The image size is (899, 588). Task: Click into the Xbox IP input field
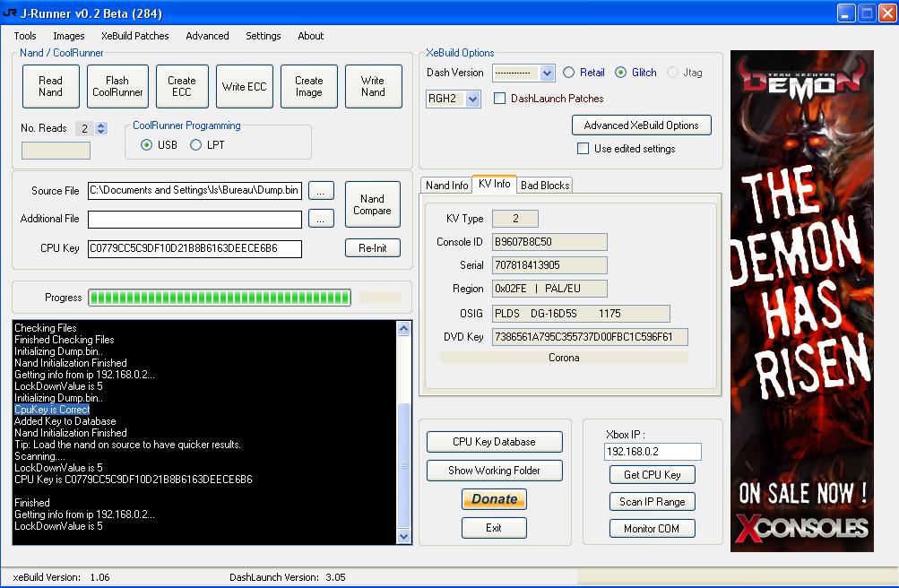pyautogui.click(x=652, y=452)
